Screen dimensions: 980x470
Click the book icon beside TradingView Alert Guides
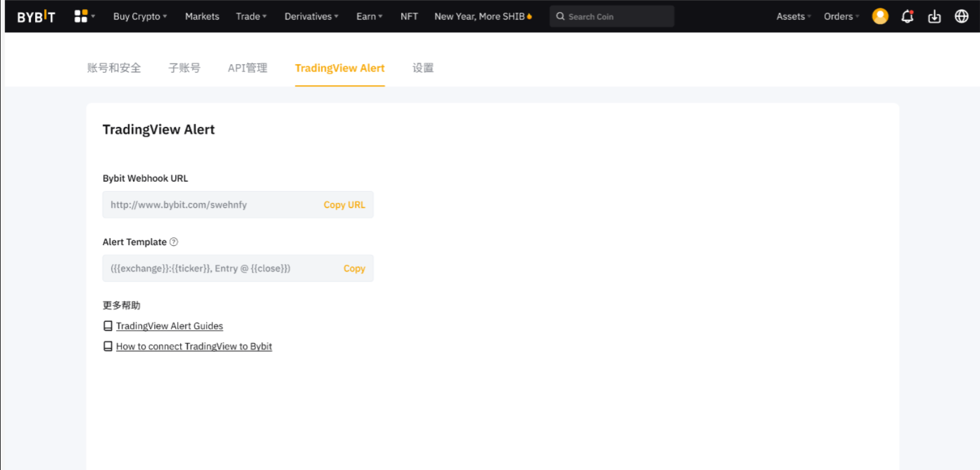tap(108, 326)
